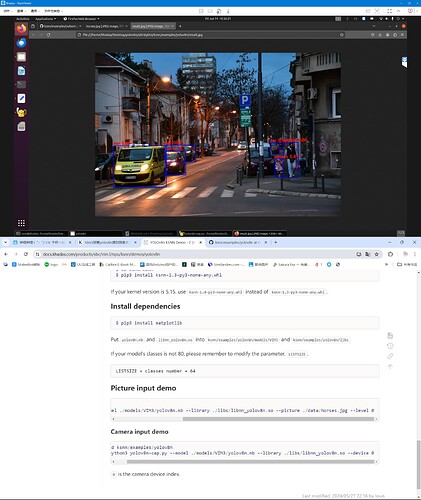Viewport: 421px width, 500px height.
Task: Open Firefox from the Ubuntu dock
Action: coord(21,29)
